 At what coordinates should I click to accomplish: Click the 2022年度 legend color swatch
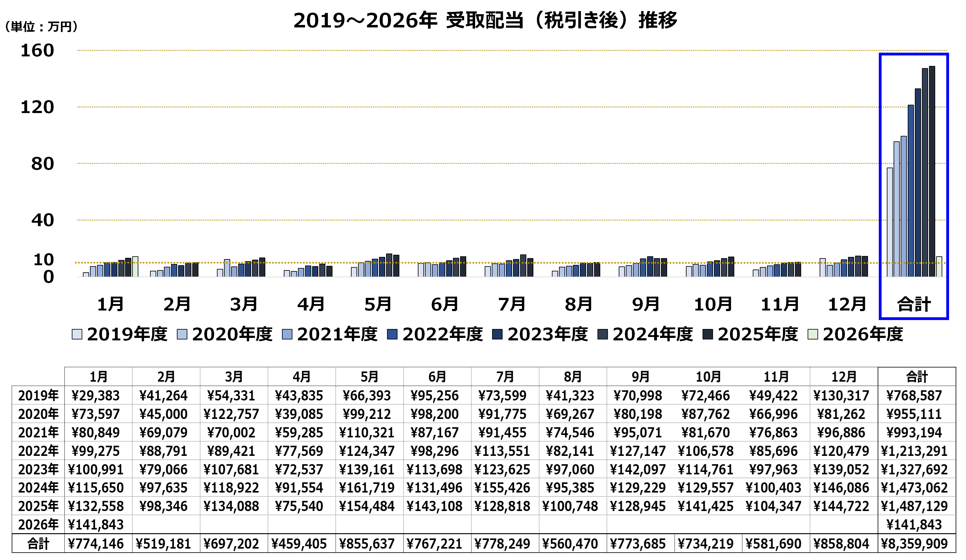393,335
